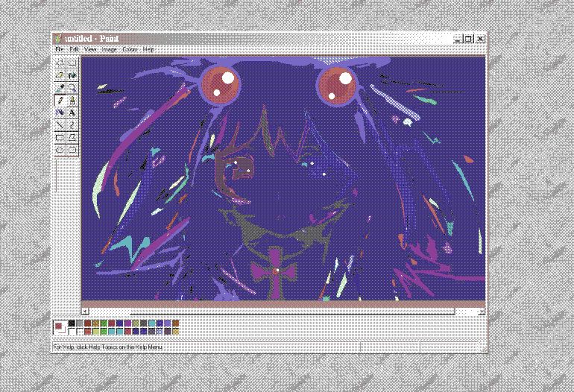This screenshot has height=392, width=574.
Task: Pick the white color swatch
Action: (x=72, y=331)
